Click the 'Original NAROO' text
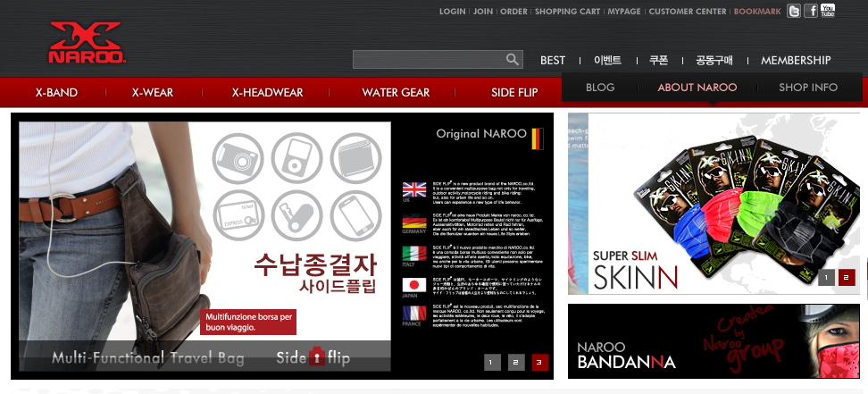868x394 pixels. coord(481,133)
